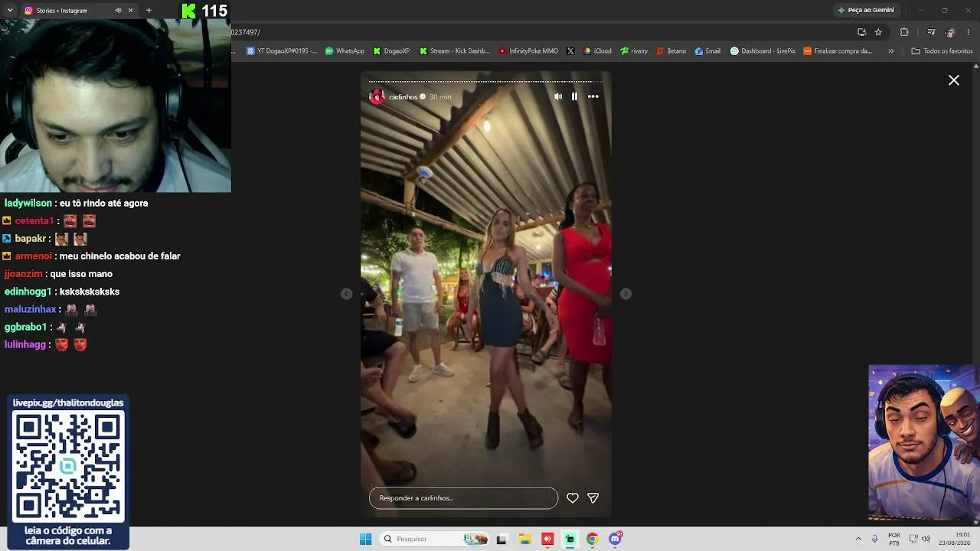Close the Stories Instagram browser tab
Viewport: 980px width, 551px height.
point(130,11)
